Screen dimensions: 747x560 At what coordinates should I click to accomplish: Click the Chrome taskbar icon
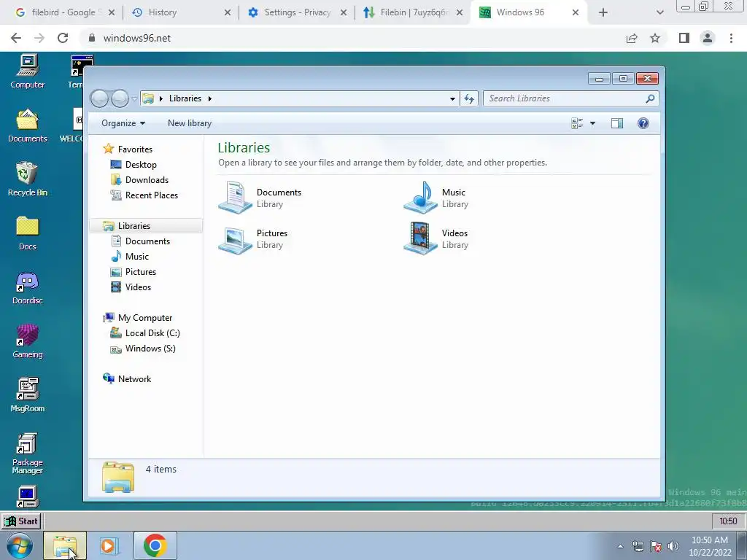[x=155, y=545]
